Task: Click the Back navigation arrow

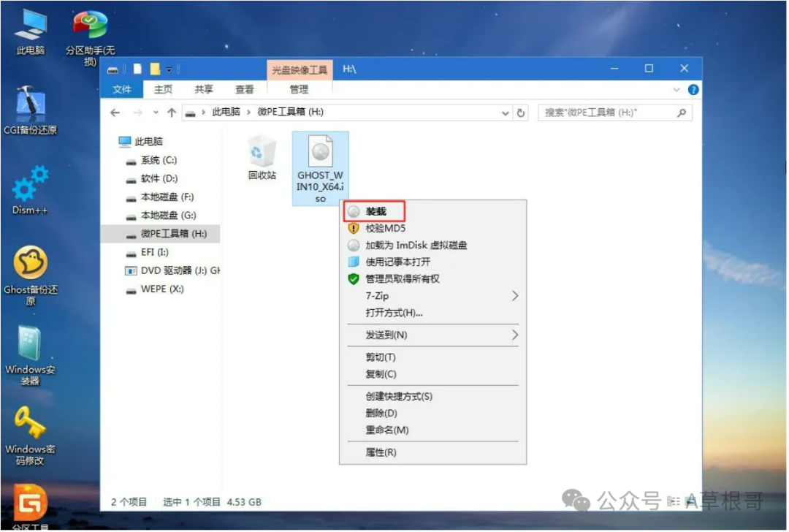Action: (x=115, y=113)
